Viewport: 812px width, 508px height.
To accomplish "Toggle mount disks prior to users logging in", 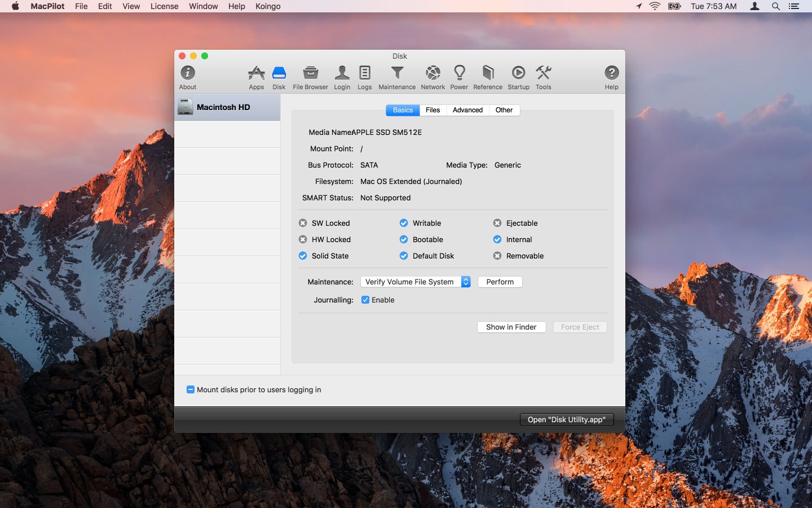I will tap(191, 389).
